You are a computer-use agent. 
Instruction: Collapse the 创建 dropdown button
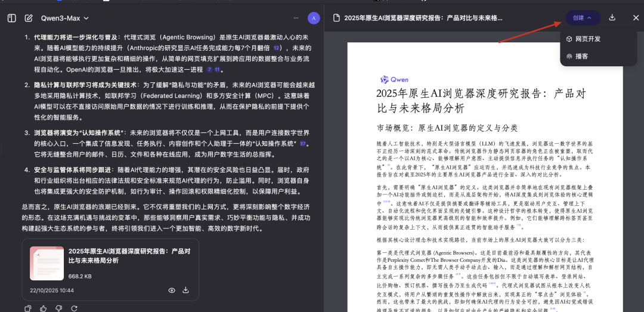point(582,18)
